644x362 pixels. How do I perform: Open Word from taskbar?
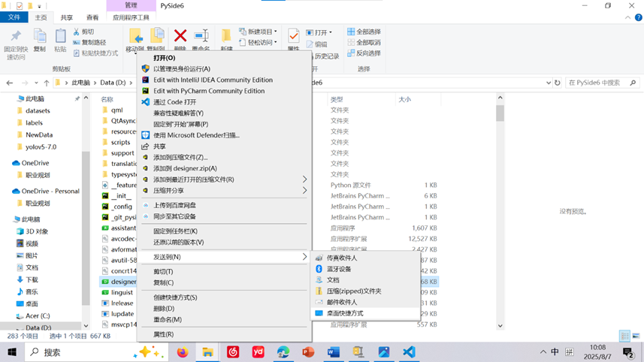333,352
